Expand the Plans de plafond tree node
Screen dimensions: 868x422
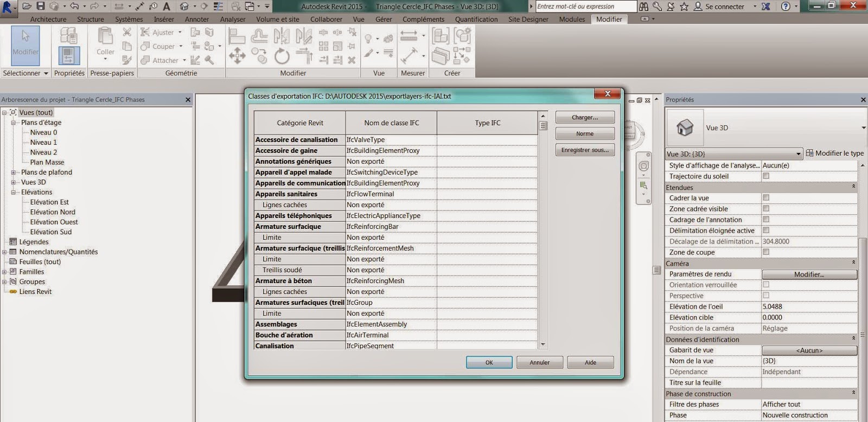(x=14, y=172)
